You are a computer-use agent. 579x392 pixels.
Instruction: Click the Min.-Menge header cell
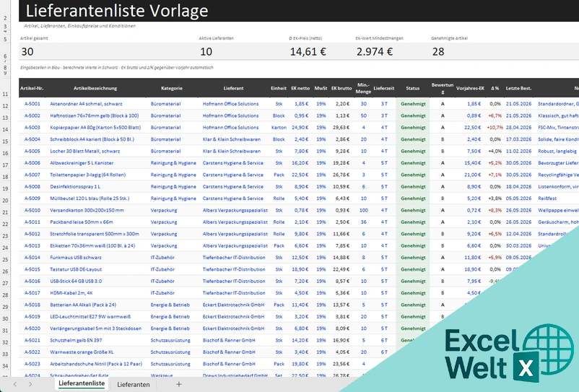363,88
